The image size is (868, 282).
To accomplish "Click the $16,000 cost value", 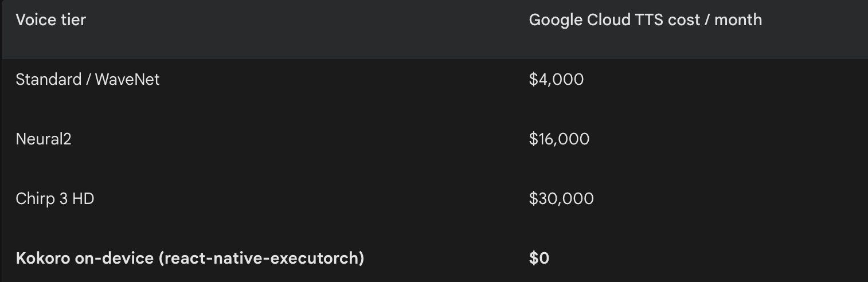I will pyautogui.click(x=559, y=139).
